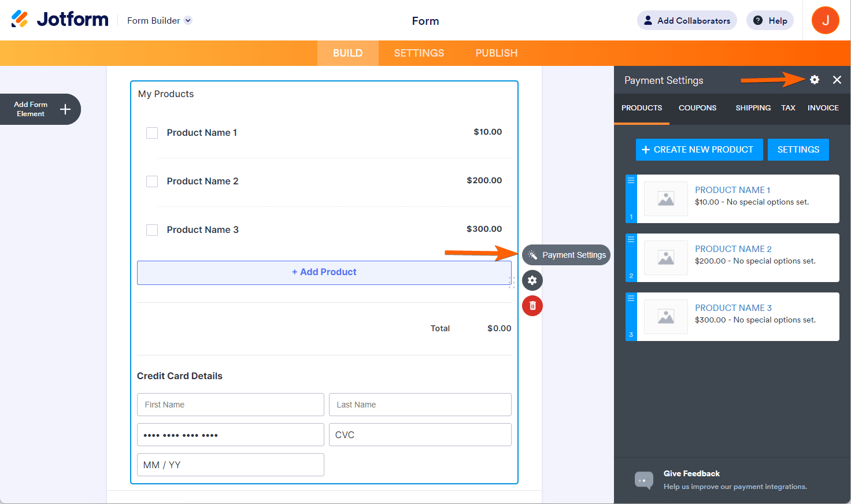Screen dimensions: 851x504
Task: Click the Add Collaborators button
Action: [x=687, y=20]
